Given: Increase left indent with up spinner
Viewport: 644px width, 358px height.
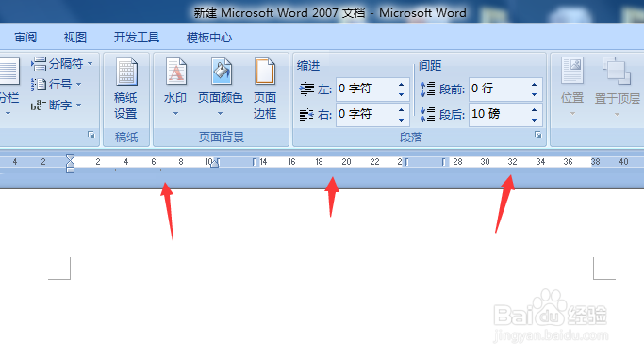Looking at the screenshot, I should 402,85.
